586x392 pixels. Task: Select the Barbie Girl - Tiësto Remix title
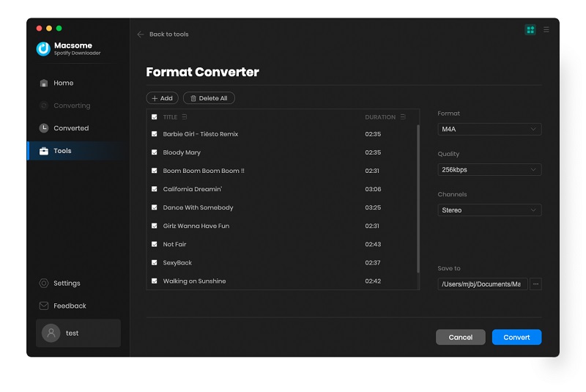[x=200, y=134]
